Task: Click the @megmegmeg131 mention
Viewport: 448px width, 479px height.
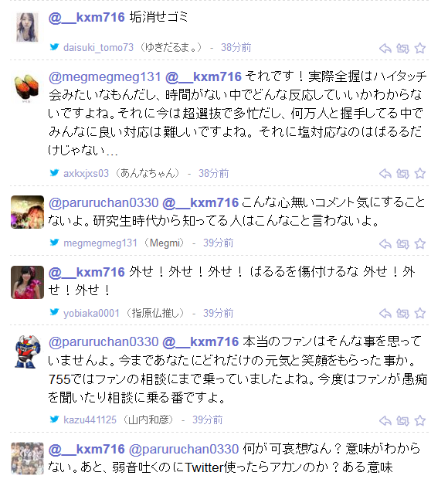Action: click(x=104, y=76)
